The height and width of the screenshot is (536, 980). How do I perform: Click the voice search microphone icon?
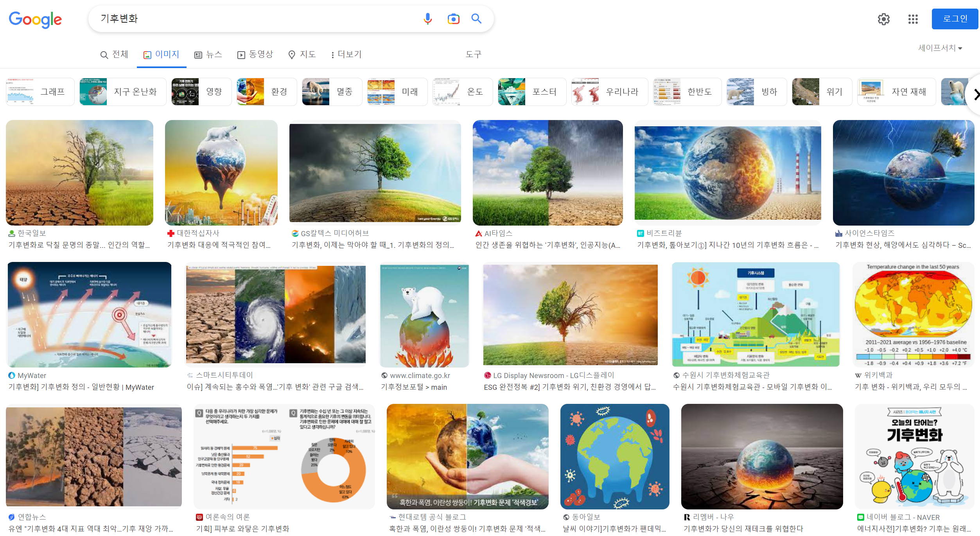pos(427,19)
